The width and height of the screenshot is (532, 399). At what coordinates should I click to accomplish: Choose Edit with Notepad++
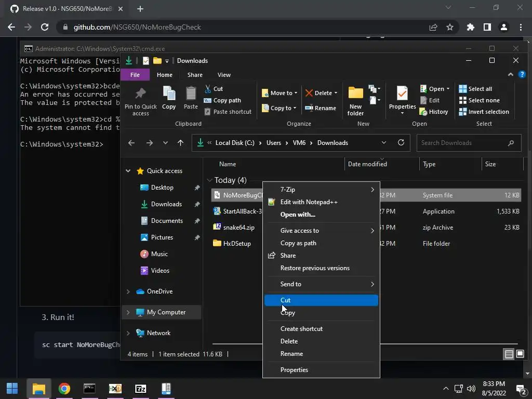pos(321,202)
